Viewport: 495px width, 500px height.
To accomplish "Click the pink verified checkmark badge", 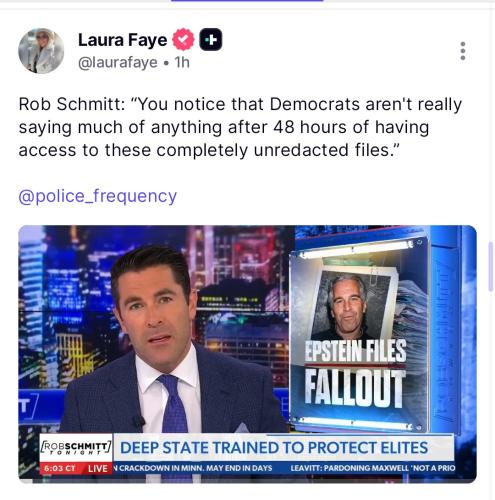I will (183, 40).
